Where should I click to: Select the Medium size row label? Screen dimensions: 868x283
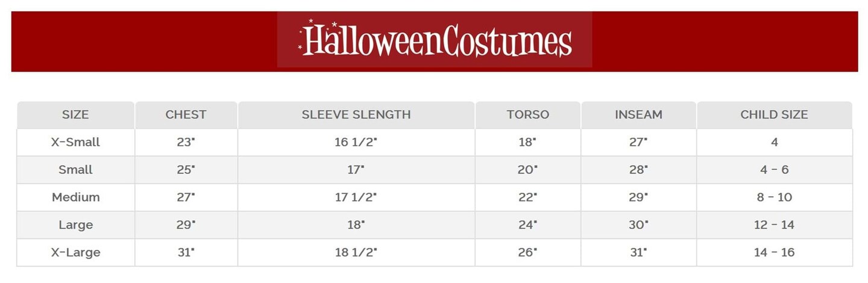[75, 197]
